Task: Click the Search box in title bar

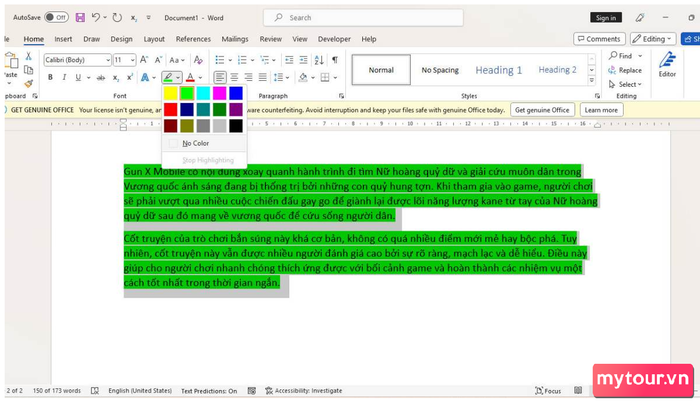Action: (363, 17)
